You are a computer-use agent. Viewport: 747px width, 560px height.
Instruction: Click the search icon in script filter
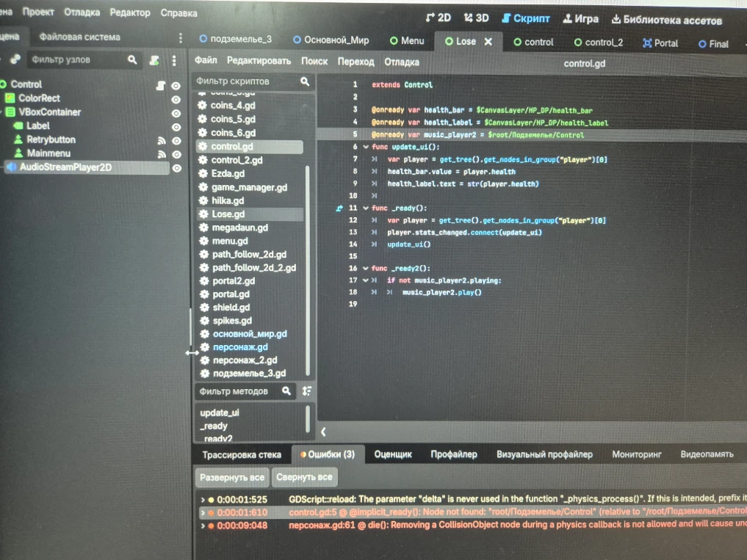305,81
